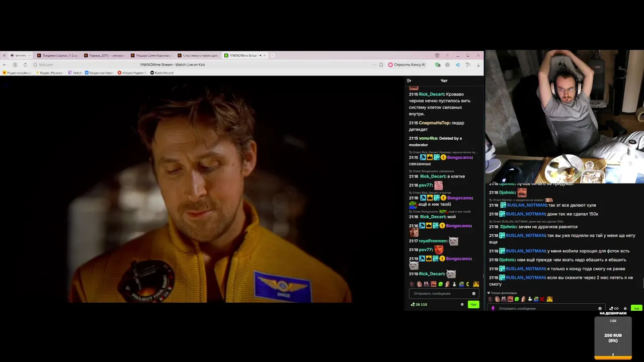Click the purple icon in overlay chat input
644x362 pixels.
(x=493, y=308)
